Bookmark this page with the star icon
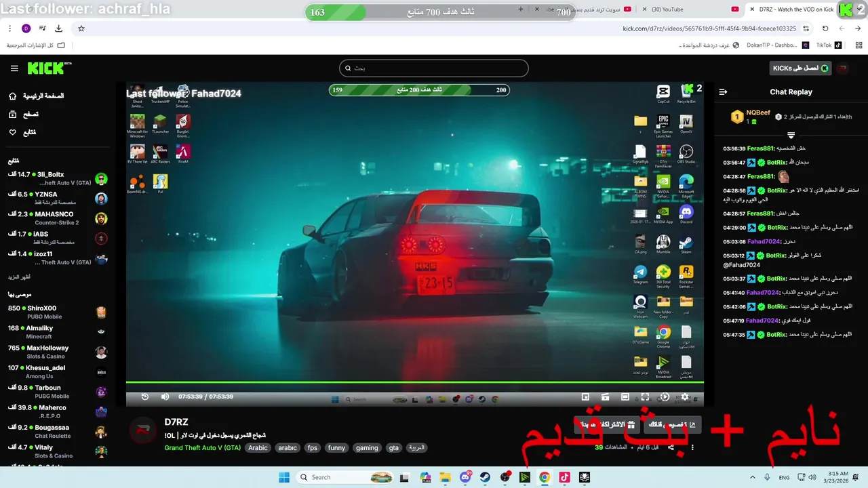Viewport: 868px width, 488px height. point(81,28)
